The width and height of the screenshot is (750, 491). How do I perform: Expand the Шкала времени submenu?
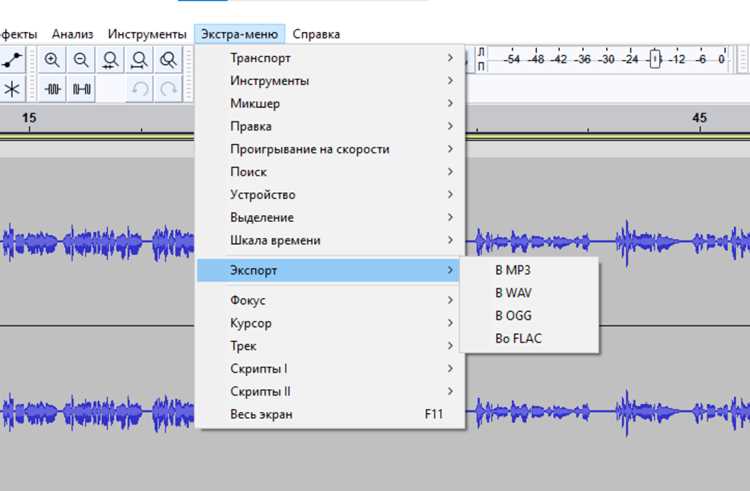pyautogui.click(x=330, y=240)
